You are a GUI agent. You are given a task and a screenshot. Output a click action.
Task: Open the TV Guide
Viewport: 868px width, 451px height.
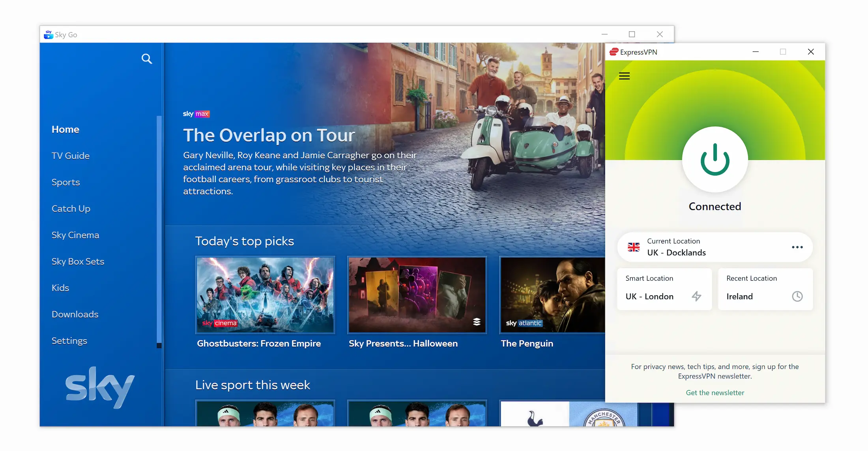click(x=70, y=155)
